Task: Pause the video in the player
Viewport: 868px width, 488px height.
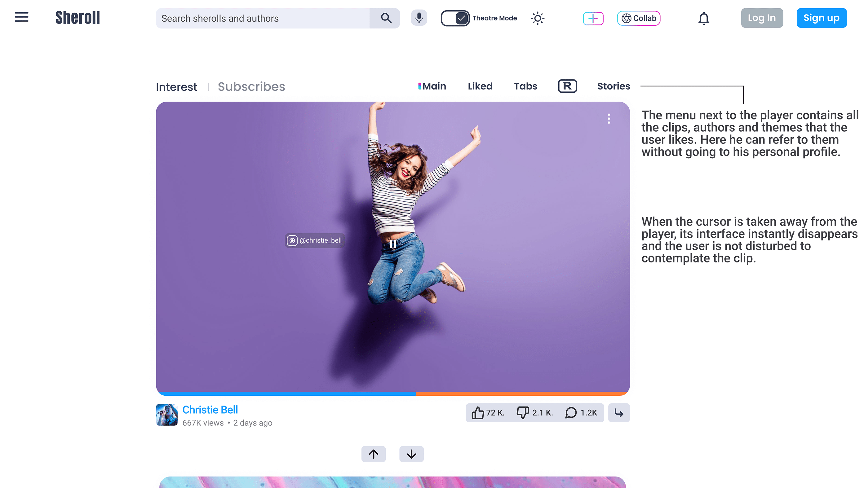Action: (392, 244)
